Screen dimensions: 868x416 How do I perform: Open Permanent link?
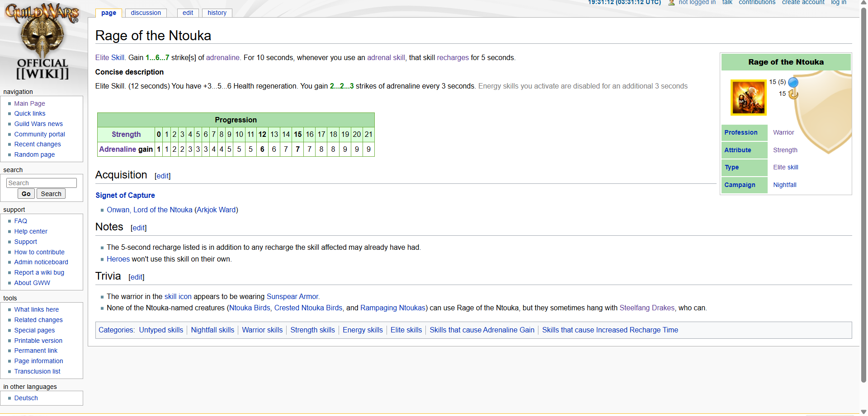[x=36, y=351]
